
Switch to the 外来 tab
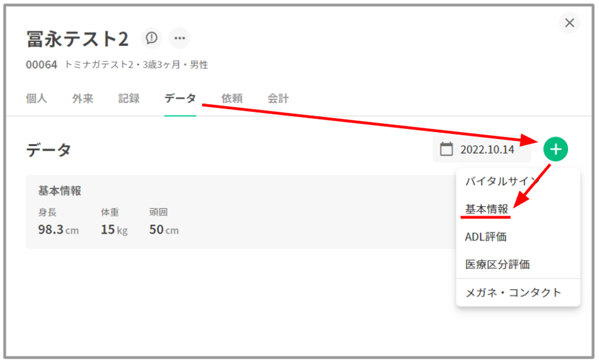coord(83,98)
